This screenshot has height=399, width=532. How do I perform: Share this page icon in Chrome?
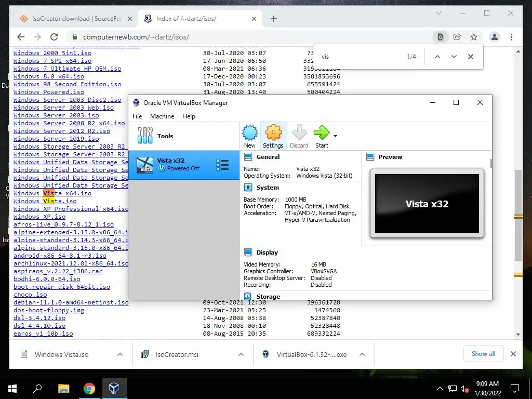[457, 37]
